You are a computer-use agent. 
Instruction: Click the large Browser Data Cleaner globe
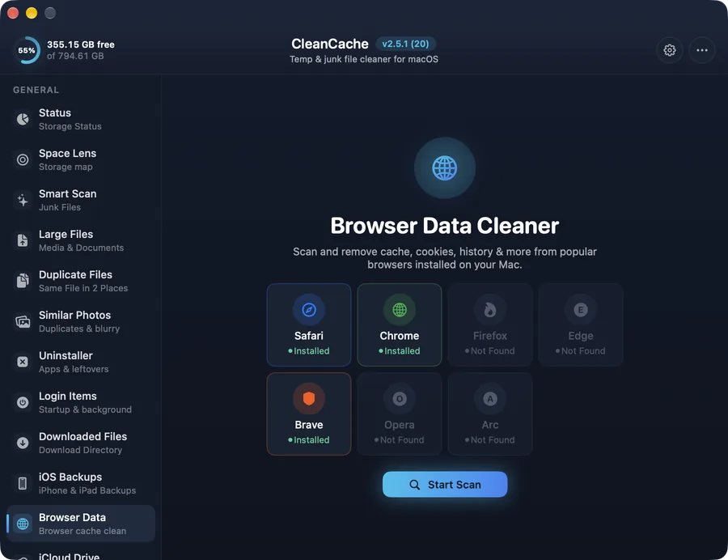click(445, 168)
